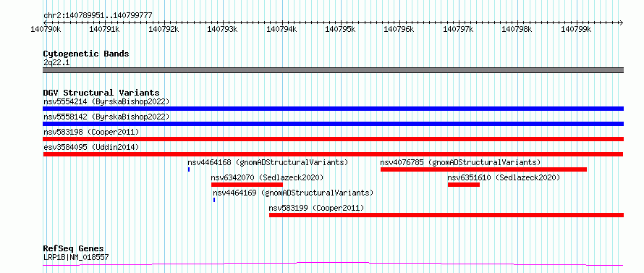Open the nsv583199 (Cooper2011) label
The image size is (644, 273).
(317, 208)
